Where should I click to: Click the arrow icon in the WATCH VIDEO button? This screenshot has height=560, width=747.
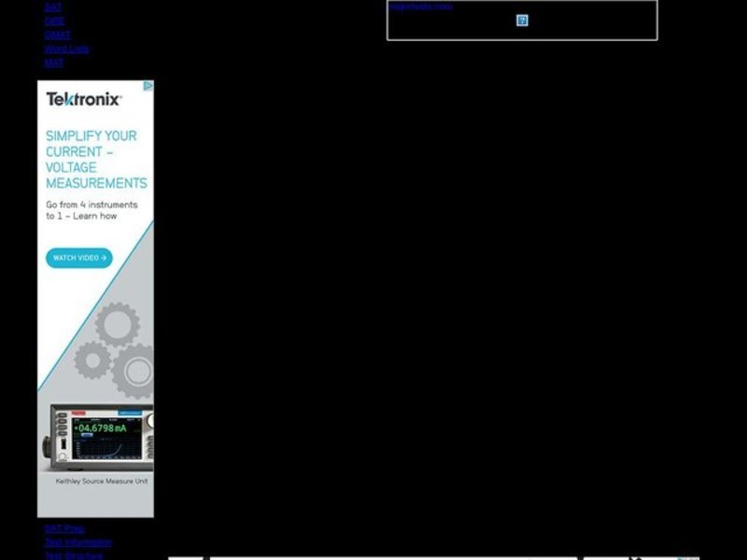click(x=104, y=259)
